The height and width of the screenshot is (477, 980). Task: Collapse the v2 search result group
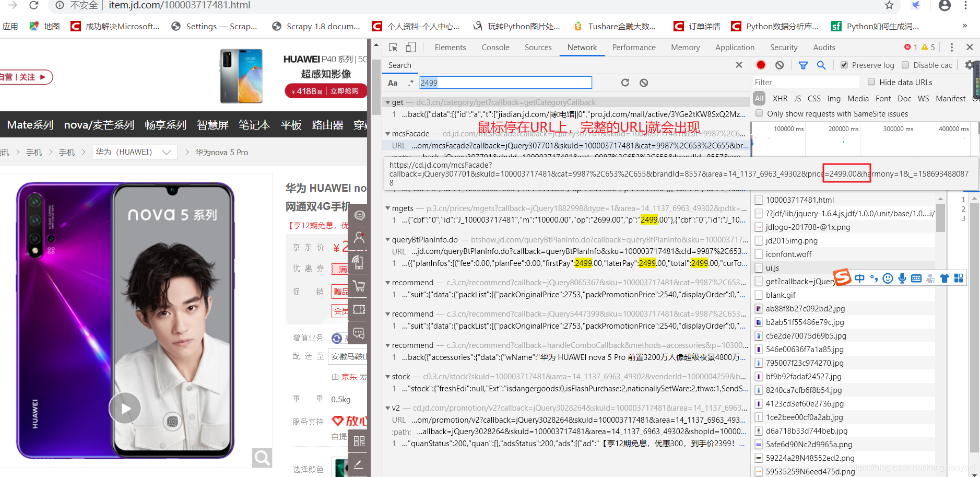[x=388, y=408]
